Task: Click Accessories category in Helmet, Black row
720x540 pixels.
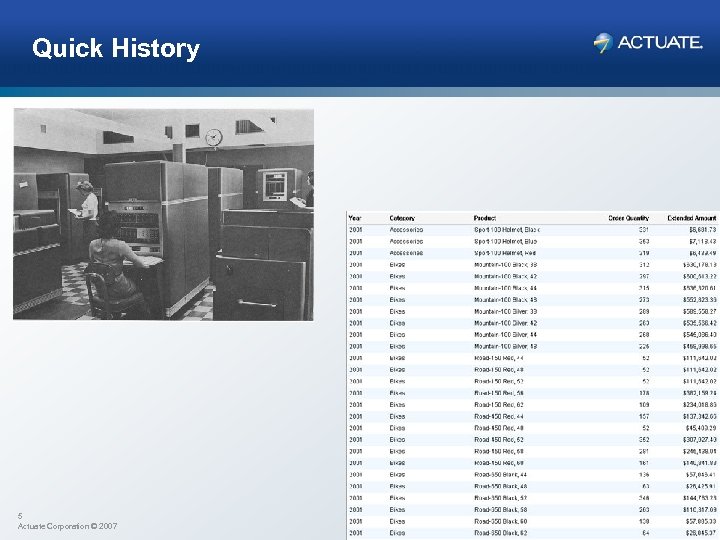Action: [x=406, y=230]
